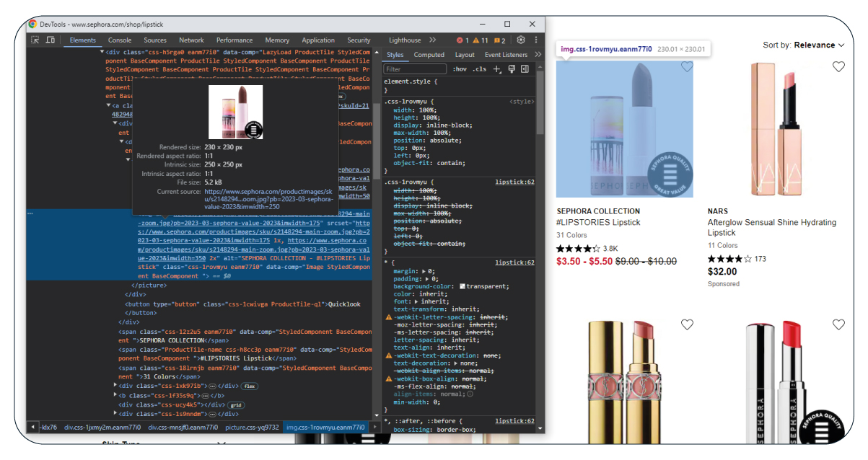868x460 pixels.
Task: Click ellipsis inside div css-1s9nndm
Action: (x=212, y=414)
